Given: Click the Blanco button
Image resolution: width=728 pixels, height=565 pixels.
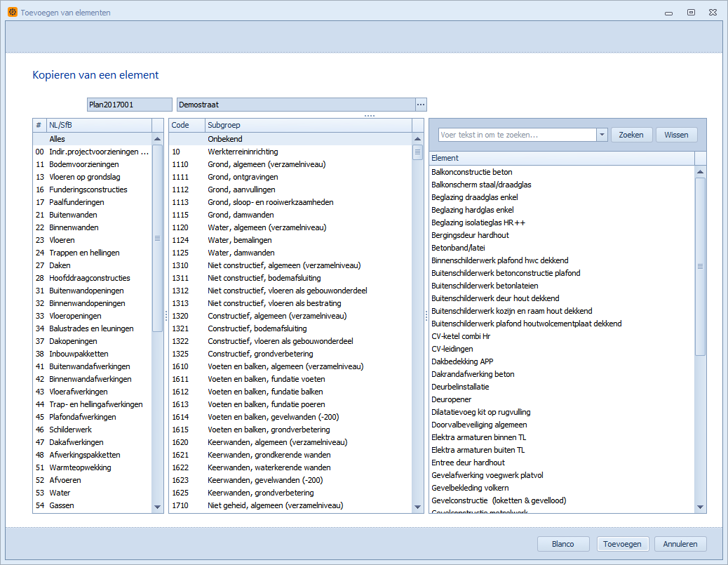Looking at the screenshot, I should pos(563,544).
